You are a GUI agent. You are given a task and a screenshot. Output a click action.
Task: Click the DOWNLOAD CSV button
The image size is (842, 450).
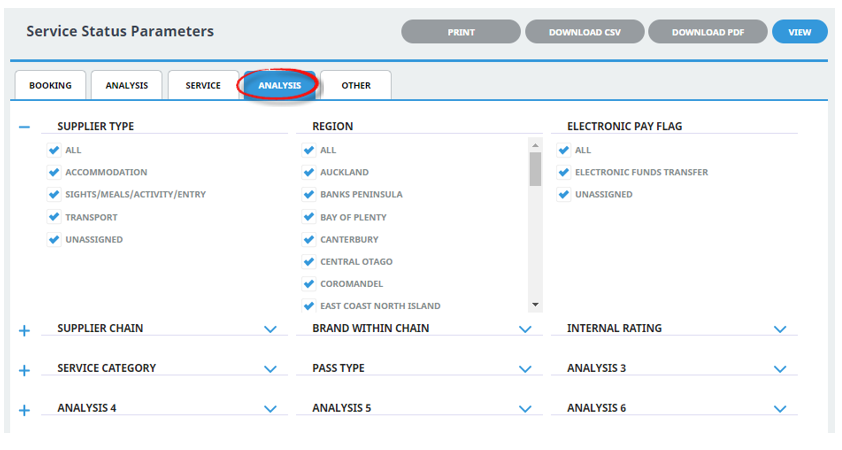[585, 32]
